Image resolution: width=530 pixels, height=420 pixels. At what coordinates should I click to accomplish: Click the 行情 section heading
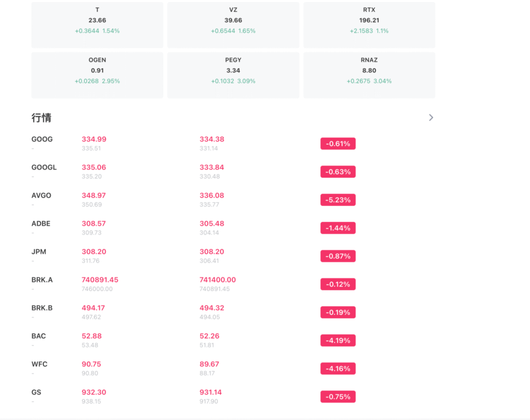click(x=41, y=118)
